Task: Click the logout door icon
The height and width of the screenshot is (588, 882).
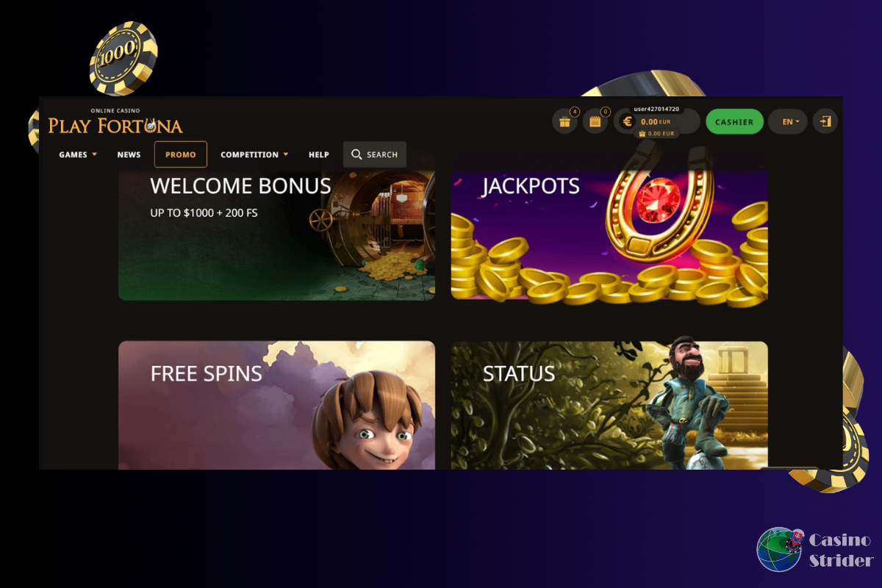Action: 825,122
